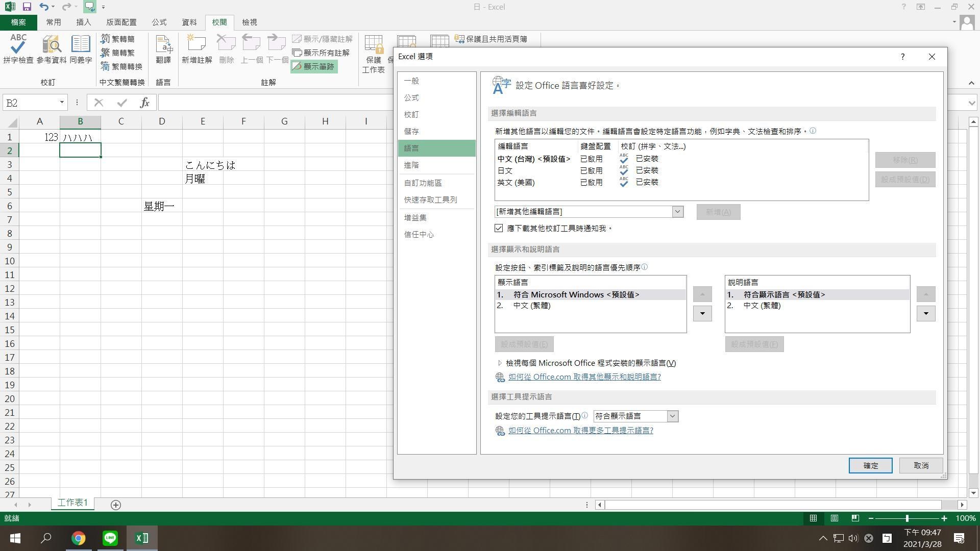
Task: Open the 新增其他編輯語言 dropdown
Action: click(x=677, y=211)
